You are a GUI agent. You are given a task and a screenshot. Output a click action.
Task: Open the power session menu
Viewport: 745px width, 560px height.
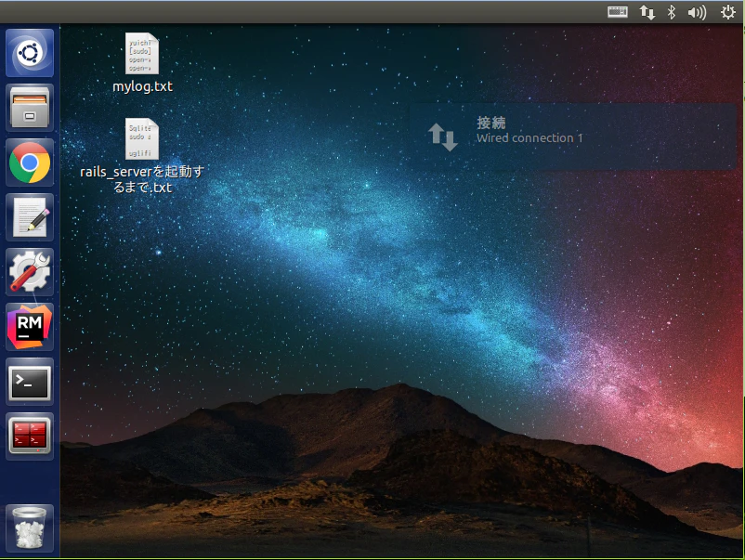(x=728, y=12)
